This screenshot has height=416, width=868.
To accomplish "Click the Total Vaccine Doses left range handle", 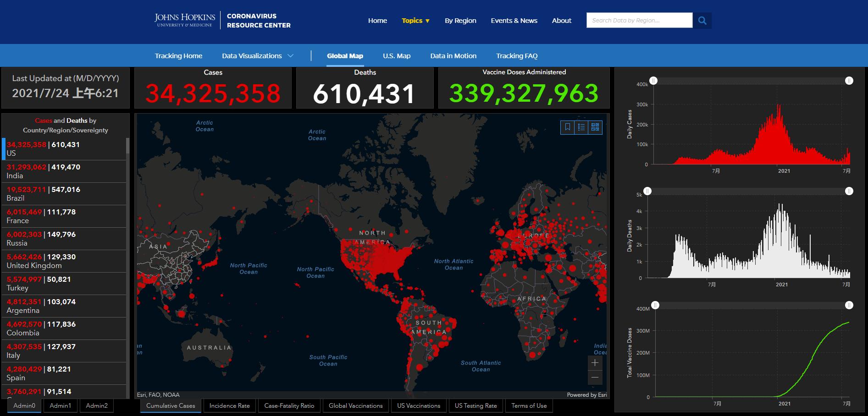I will pyautogui.click(x=656, y=305).
